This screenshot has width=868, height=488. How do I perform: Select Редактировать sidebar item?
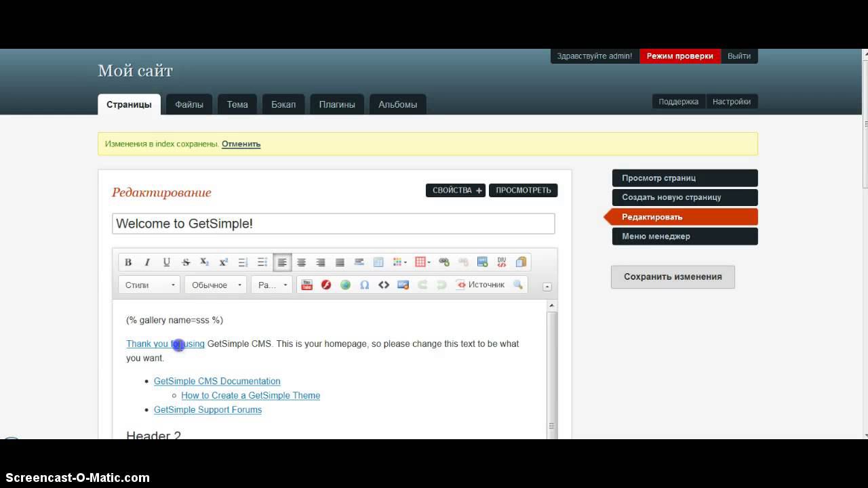click(x=681, y=217)
